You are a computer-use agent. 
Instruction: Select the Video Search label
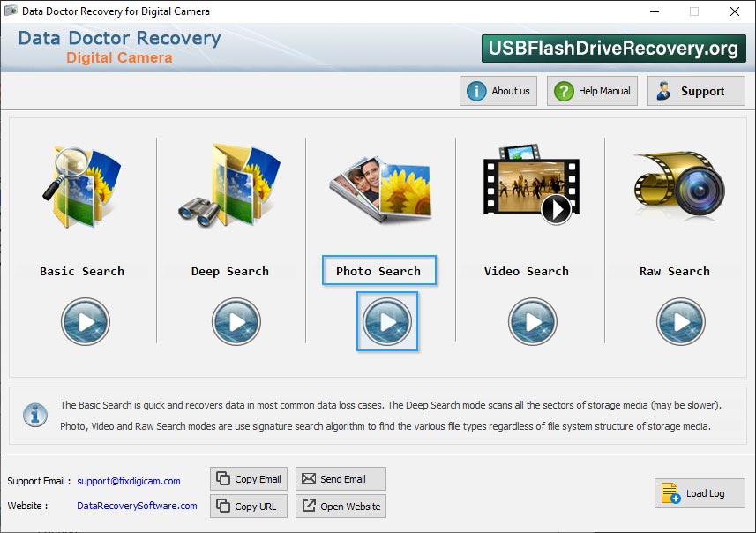[527, 271]
